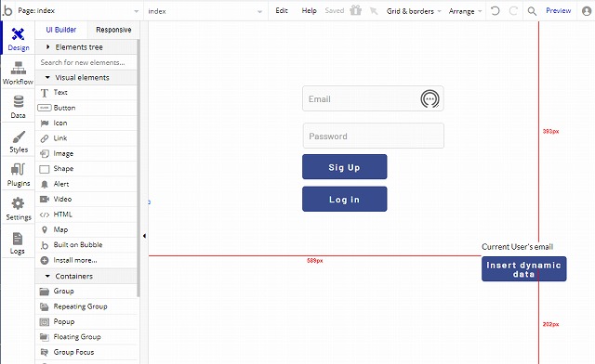Open the Page: index dropdown
Screen dimensions: 595x364
[x=78, y=11]
